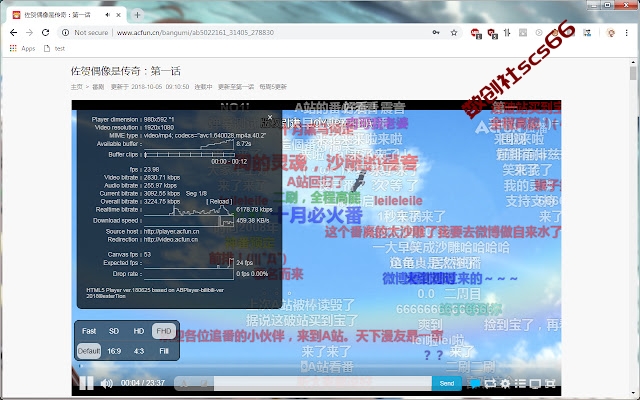Click the network diagram extension icon

point(587,32)
